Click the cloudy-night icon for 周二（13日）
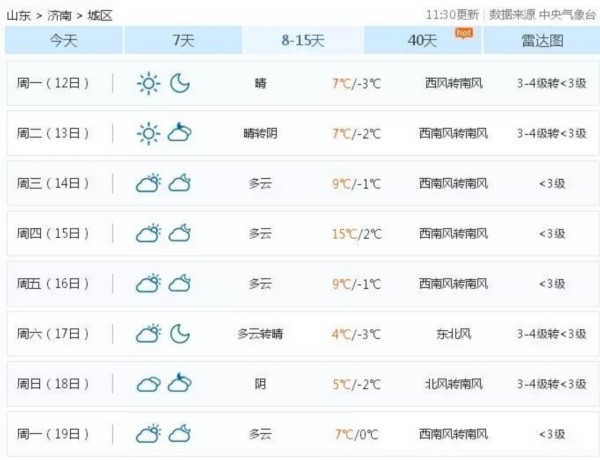Viewport: 600px width, 460px height. coord(180,133)
